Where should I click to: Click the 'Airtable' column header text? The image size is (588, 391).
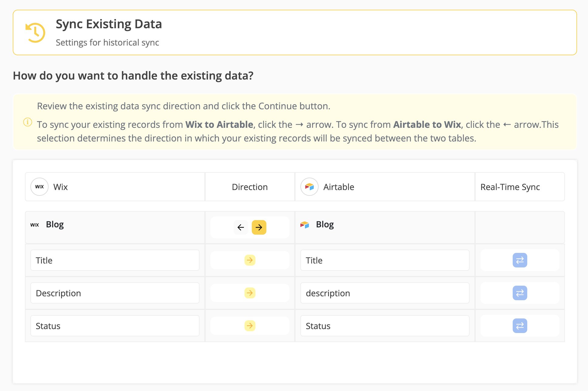339,187
